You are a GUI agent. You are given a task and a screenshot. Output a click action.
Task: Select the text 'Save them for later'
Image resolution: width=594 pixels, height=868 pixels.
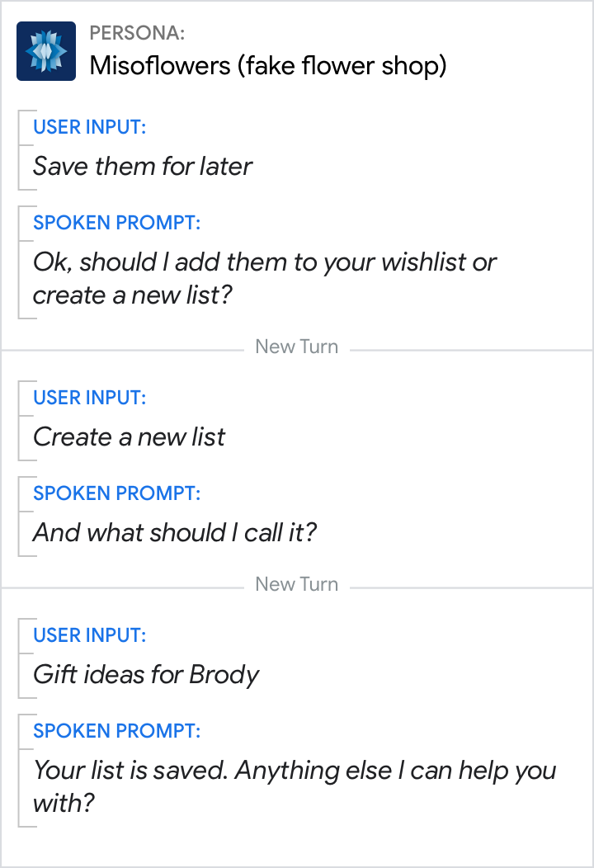coord(142,166)
